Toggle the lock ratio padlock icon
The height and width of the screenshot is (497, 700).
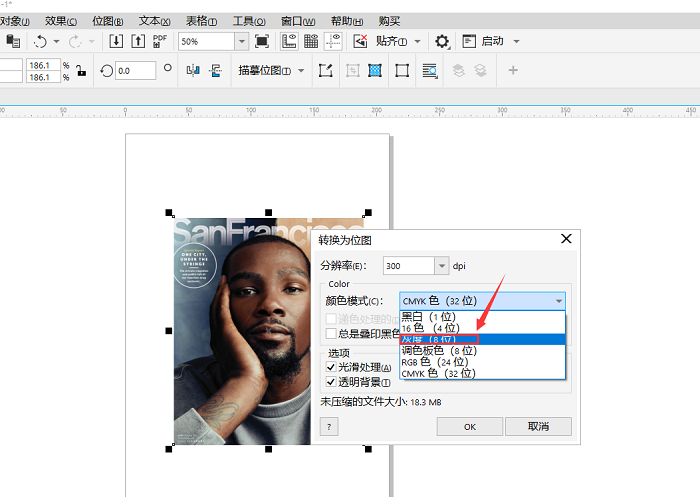(x=81, y=71)
